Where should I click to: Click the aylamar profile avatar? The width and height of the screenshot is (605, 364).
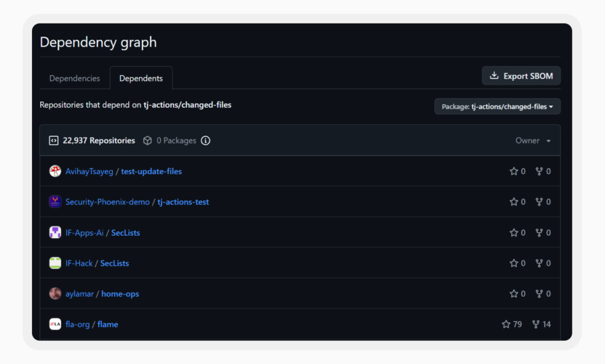(x=55, y=293)
